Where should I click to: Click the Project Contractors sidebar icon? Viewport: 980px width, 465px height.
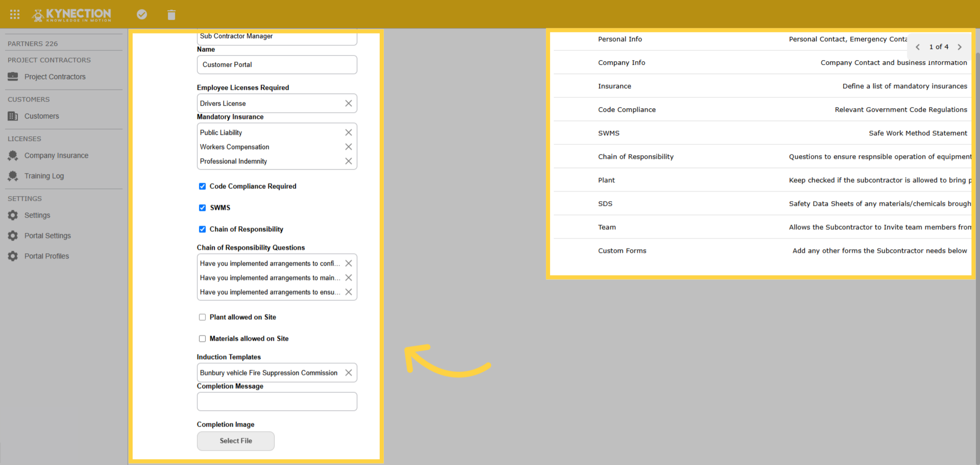click(13, 76)
